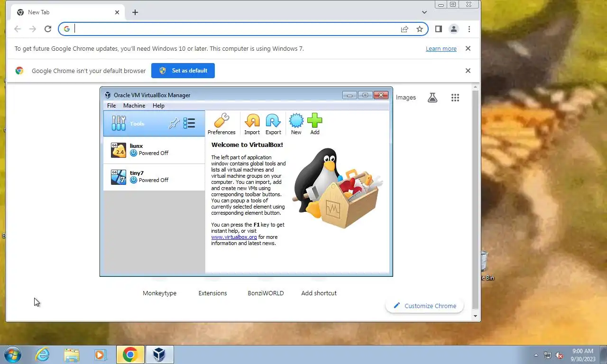The width and height of the screenshot is (607, 364).
Task: Open the Images link
Action: click(406, 98)
